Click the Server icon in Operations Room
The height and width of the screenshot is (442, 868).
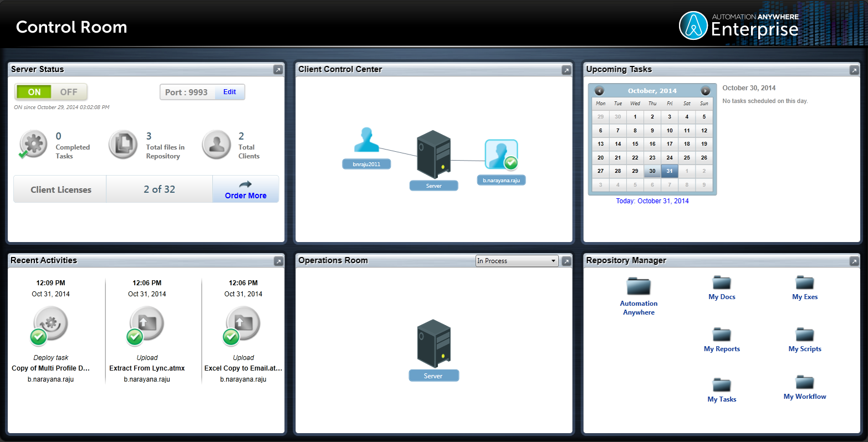(x=433, y=343)
